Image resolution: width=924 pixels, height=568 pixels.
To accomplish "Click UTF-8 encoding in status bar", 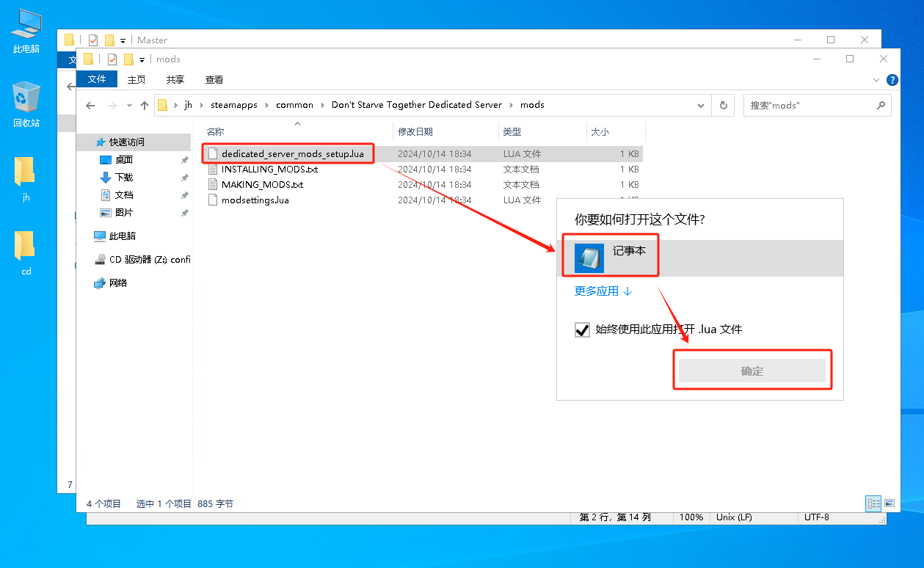I will pyautogui.click(x=816, y=517).
